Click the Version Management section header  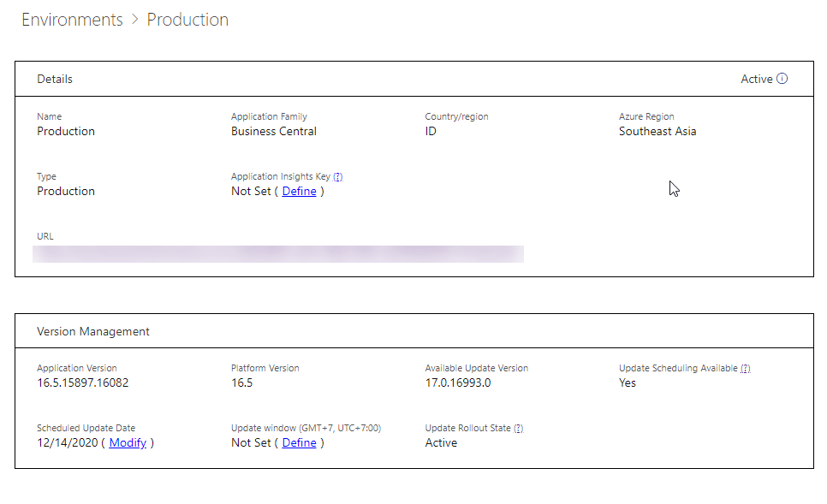click(93, 332)
